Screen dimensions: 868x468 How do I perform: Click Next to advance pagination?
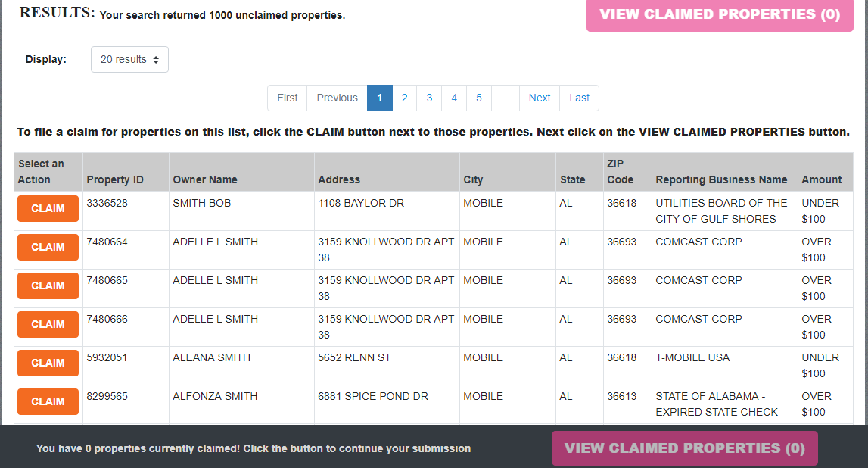(539, 98)
